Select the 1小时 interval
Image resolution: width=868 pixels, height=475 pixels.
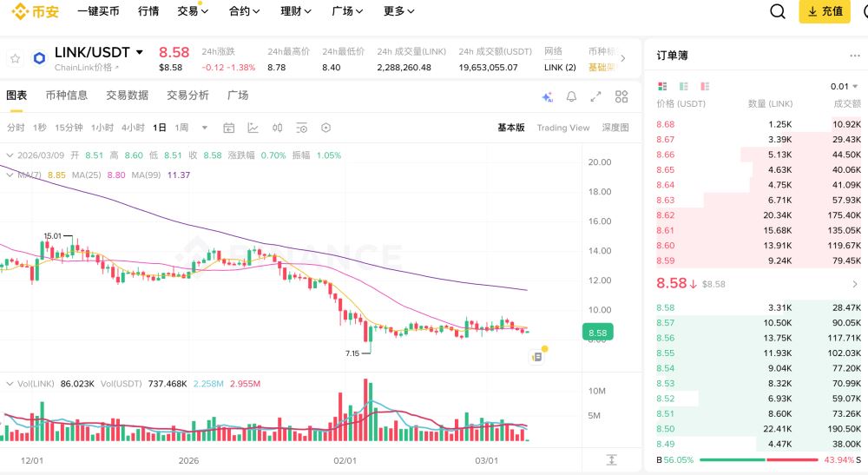point(102,128)
